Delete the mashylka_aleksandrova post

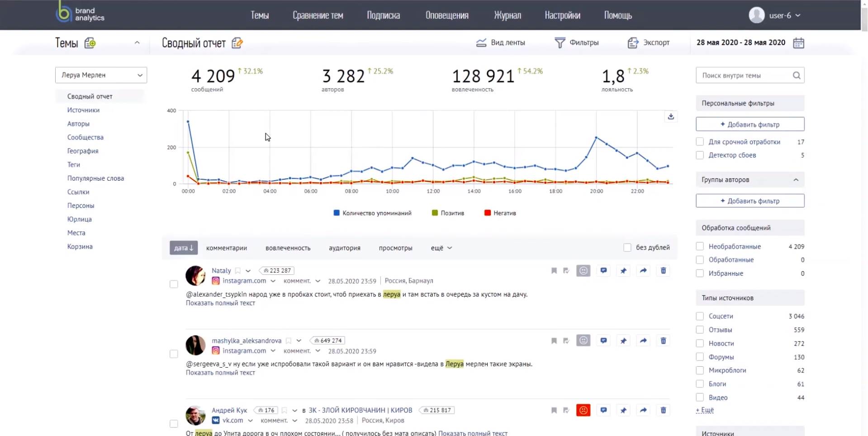[663, 340]
